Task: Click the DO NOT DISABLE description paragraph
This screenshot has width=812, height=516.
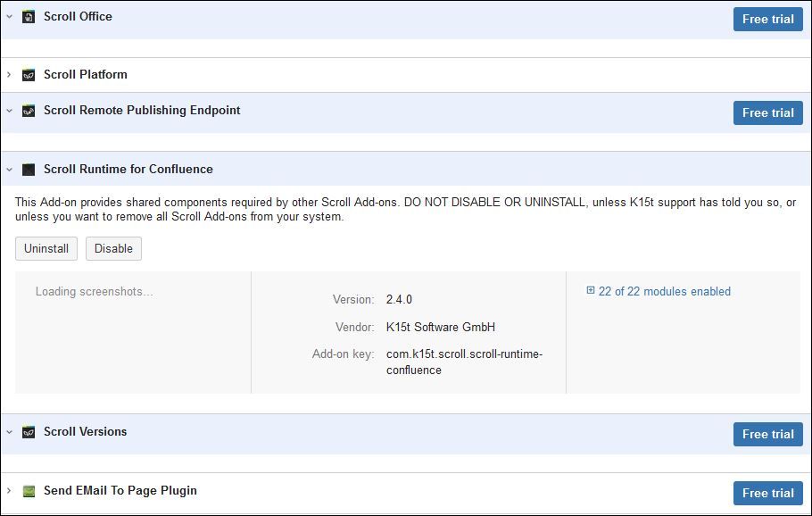Action: [405, 209]
